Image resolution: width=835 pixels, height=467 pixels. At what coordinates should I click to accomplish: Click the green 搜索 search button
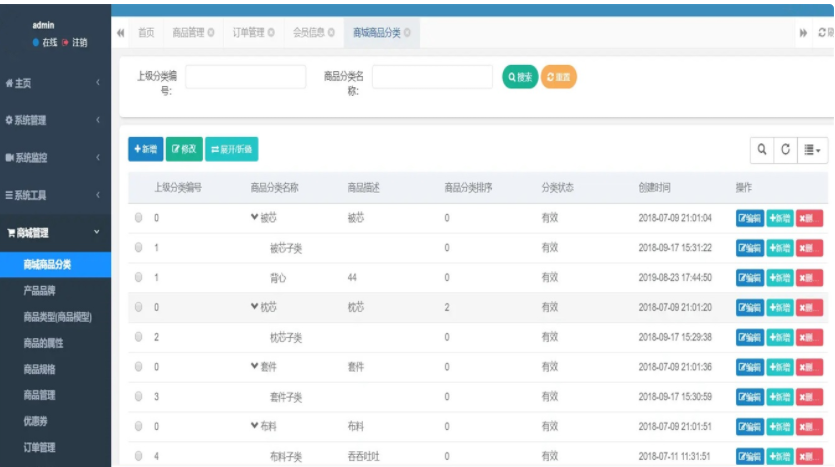pyautogui.click(x=520, y=77)
